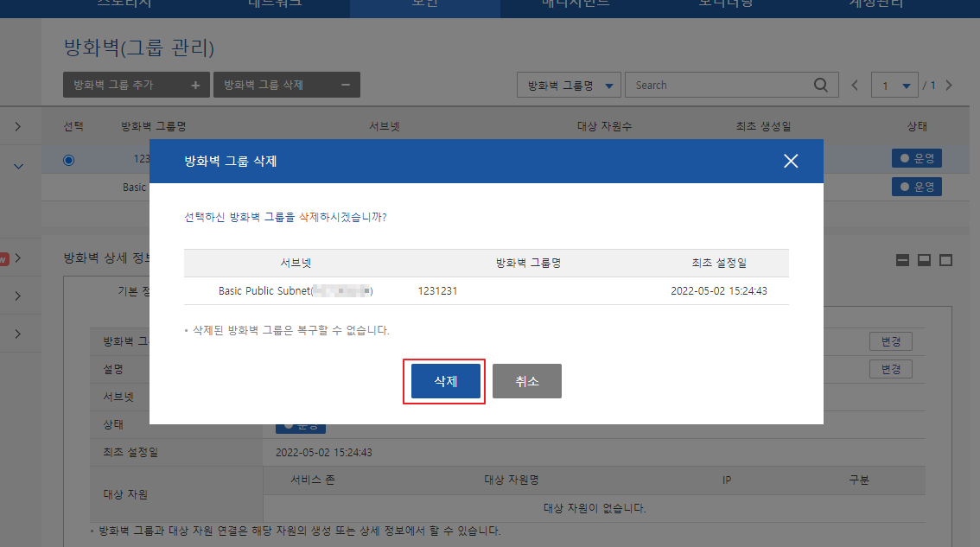980x547 pixels.
Task: Click the plus icon on 방화벽 그룹 추가
Action: click(x=195, y=85)
